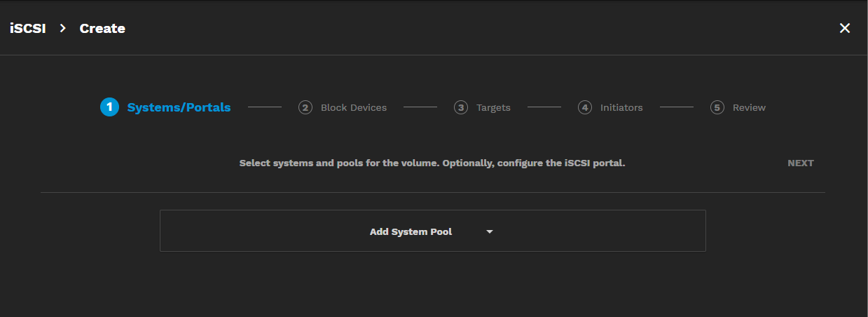
Task: Close the iSCSI Create dialog
Action: click(845, 28)
